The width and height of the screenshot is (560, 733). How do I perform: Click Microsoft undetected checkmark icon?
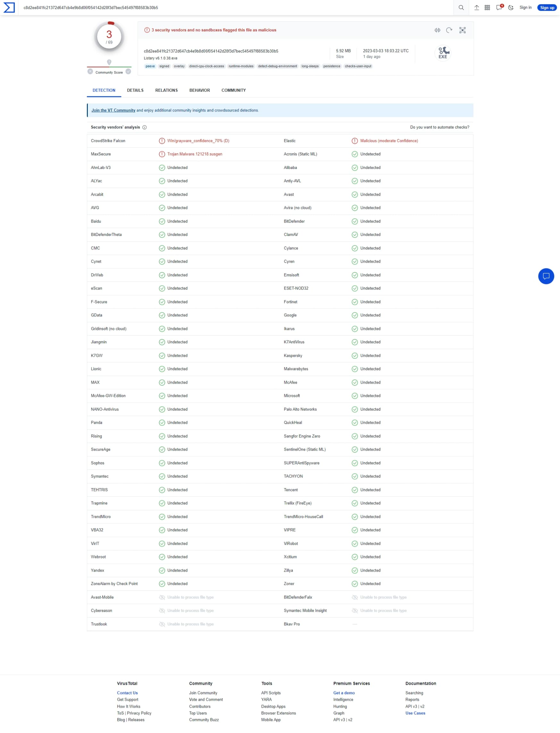tap(355, 396)
